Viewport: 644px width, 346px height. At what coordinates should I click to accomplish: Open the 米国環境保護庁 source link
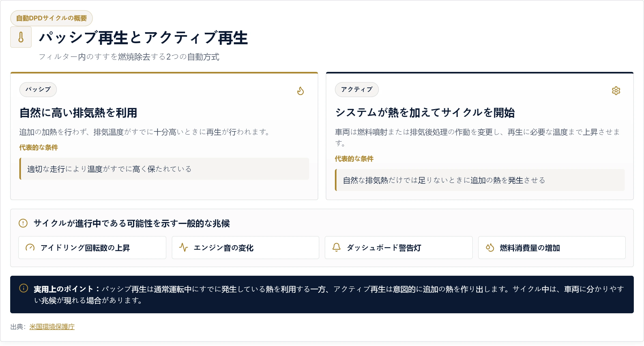(x=52, y=327)
